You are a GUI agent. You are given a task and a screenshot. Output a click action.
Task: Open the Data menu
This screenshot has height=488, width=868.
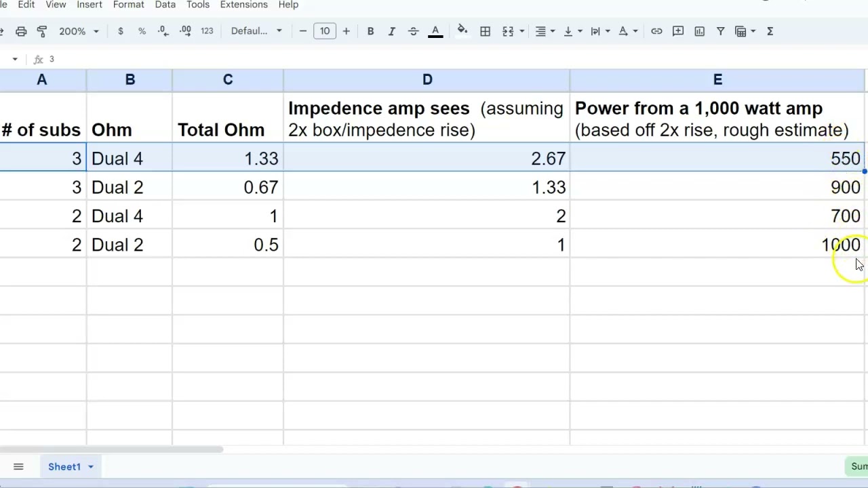click(165, 5)
